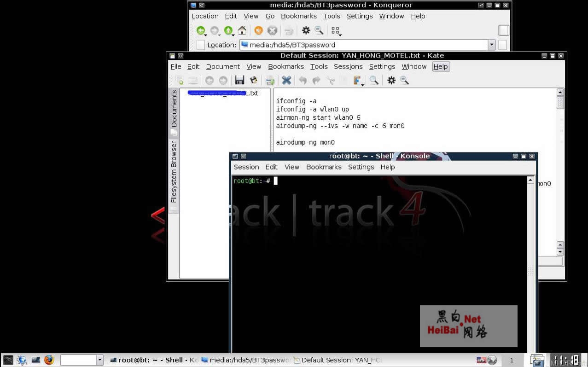Open Konsole's Bookmarks menu
The height and width of the screenshot is (367, 588).
324,167
